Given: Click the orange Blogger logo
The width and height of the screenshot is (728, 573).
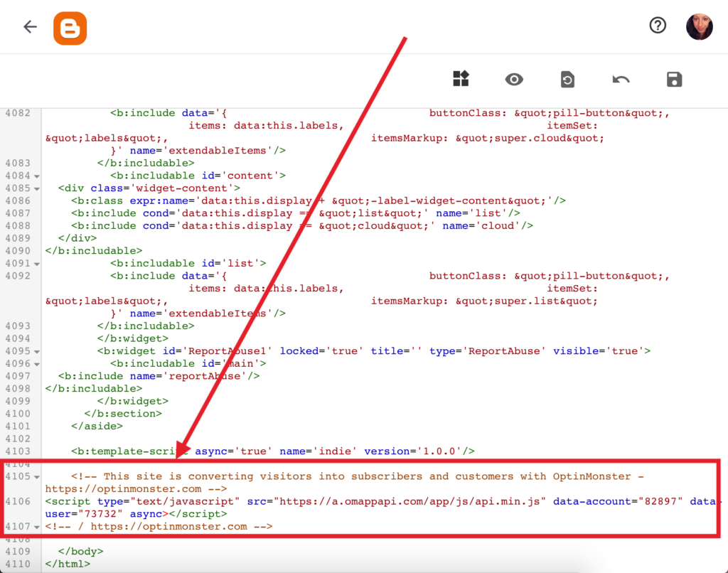Looking at the screenshot, I should pos(70,26).
